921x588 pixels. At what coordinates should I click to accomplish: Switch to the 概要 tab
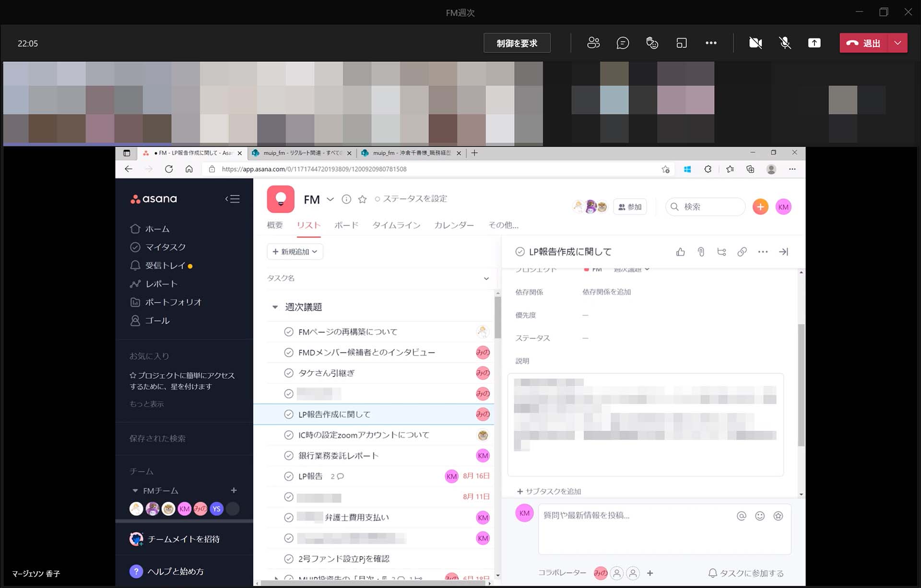[x=275, y=225]
